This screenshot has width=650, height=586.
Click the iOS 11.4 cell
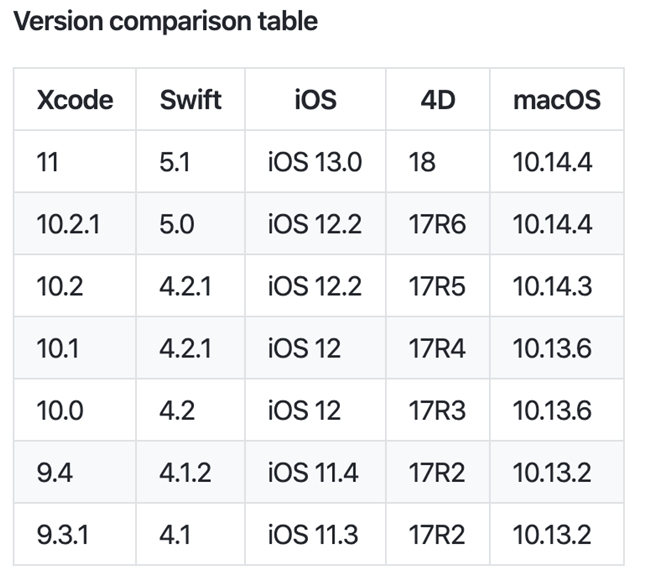click(313, 473)
